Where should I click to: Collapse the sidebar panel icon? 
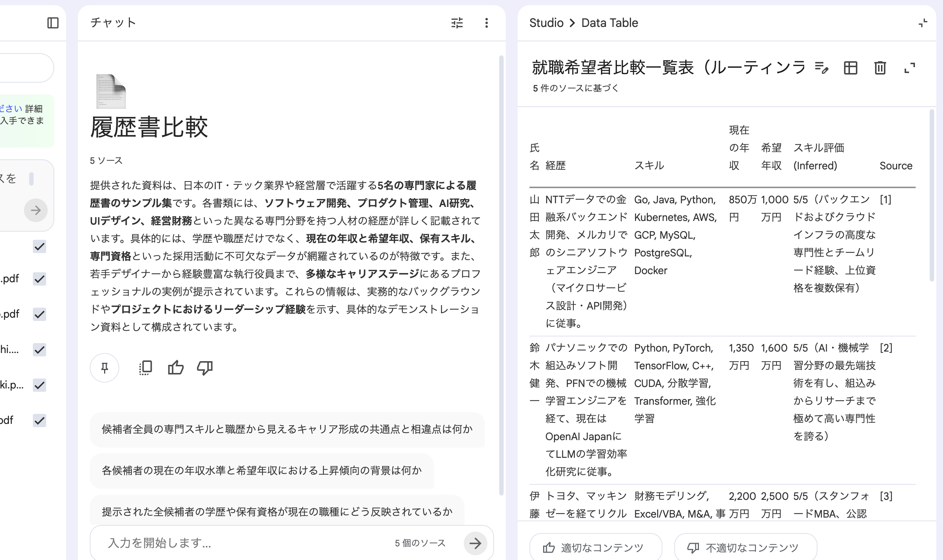pyautogui.click(x=53, y=23)
